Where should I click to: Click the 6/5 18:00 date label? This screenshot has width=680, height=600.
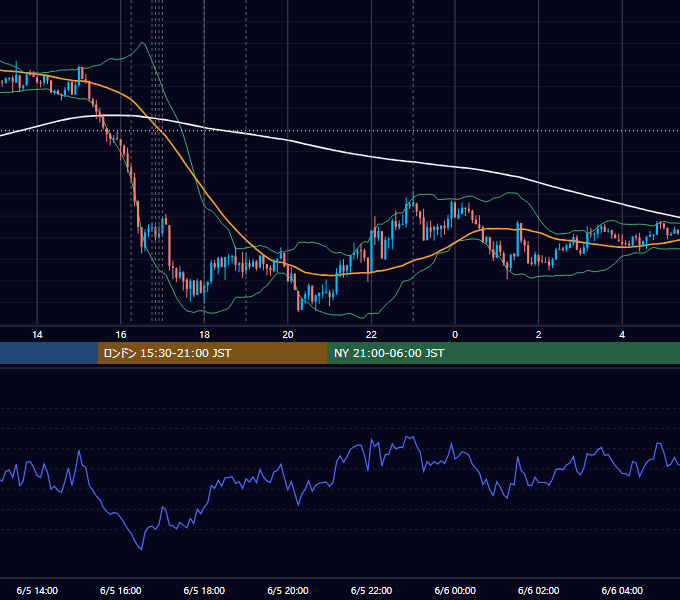204,590
